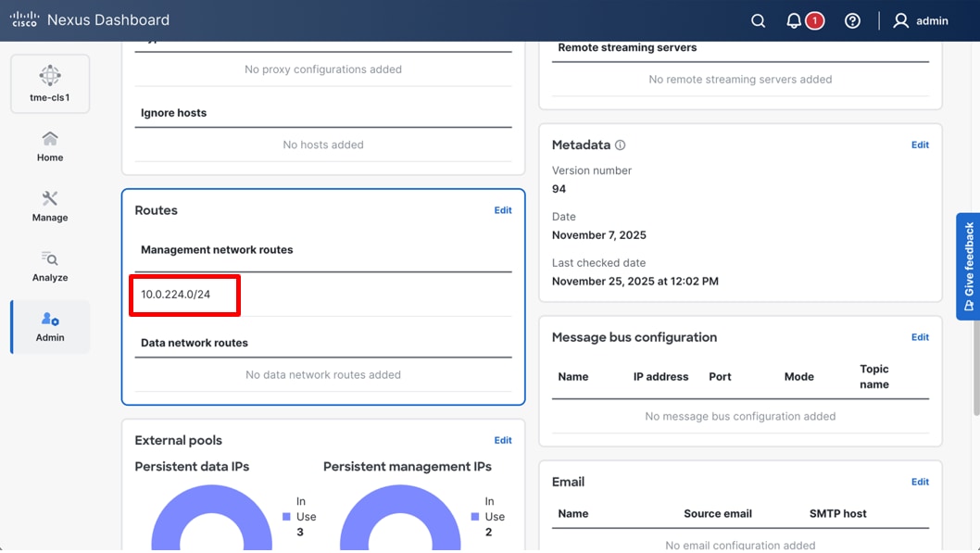Edit the Metadata panel
This screenshot has height=553, width=980.
click(x=920, y=145)
